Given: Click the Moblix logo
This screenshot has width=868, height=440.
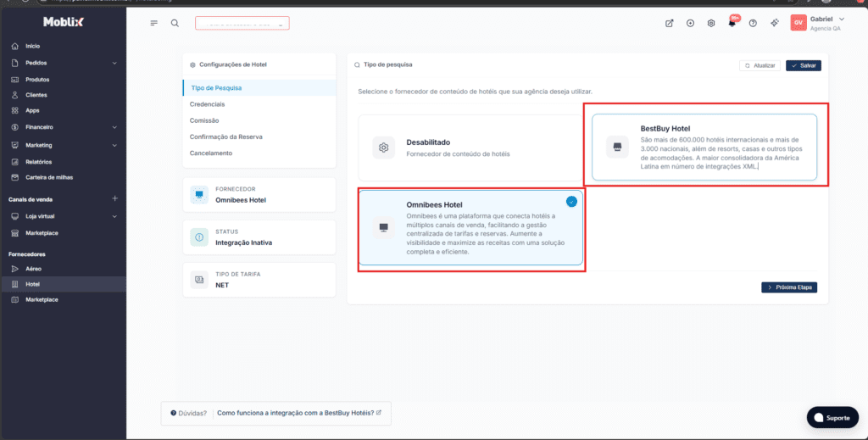Looking at the screenshot, I should pos(64,22).
